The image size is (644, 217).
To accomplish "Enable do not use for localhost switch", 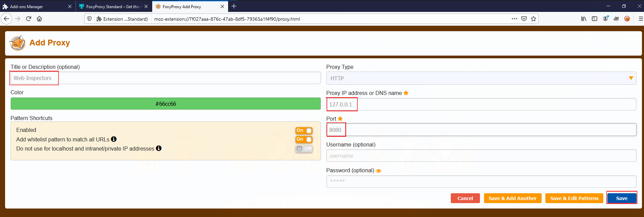I will [x=304, y=149].
